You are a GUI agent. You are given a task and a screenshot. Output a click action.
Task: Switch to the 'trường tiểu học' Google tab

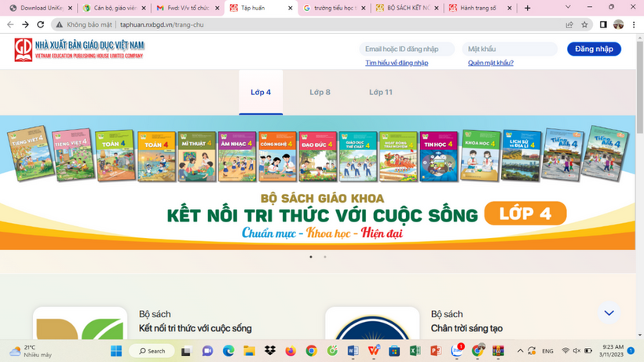coord(335,8)
